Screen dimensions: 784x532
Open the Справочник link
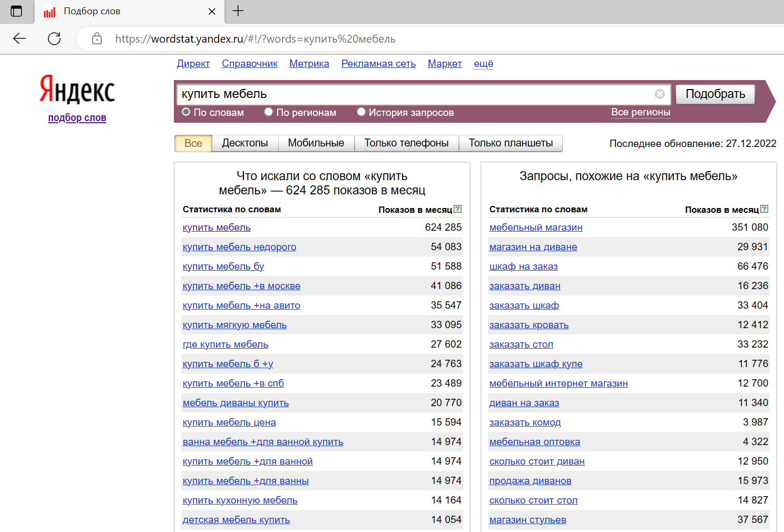pyautogui.click(x=250, y=64)
